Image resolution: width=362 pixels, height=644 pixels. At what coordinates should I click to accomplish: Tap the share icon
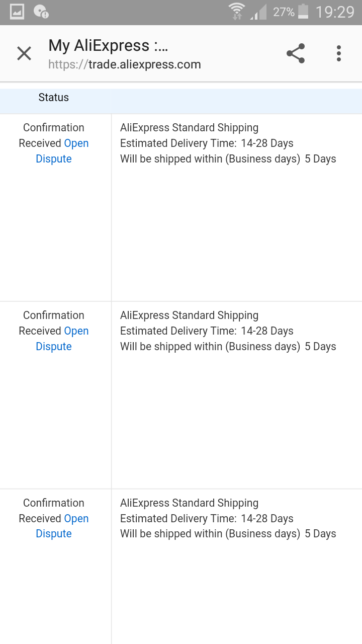[x=296, y=53]
